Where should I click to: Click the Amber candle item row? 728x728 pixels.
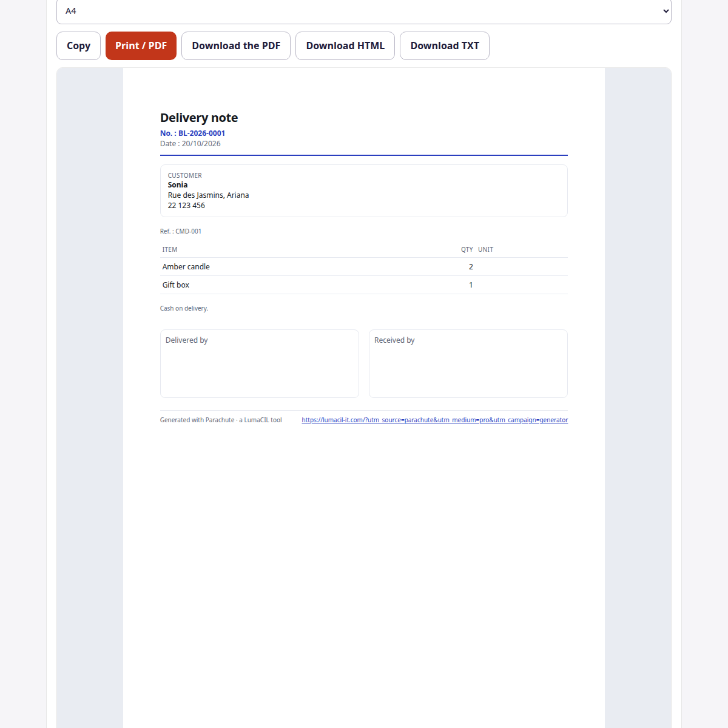click(x=364, y=267)
